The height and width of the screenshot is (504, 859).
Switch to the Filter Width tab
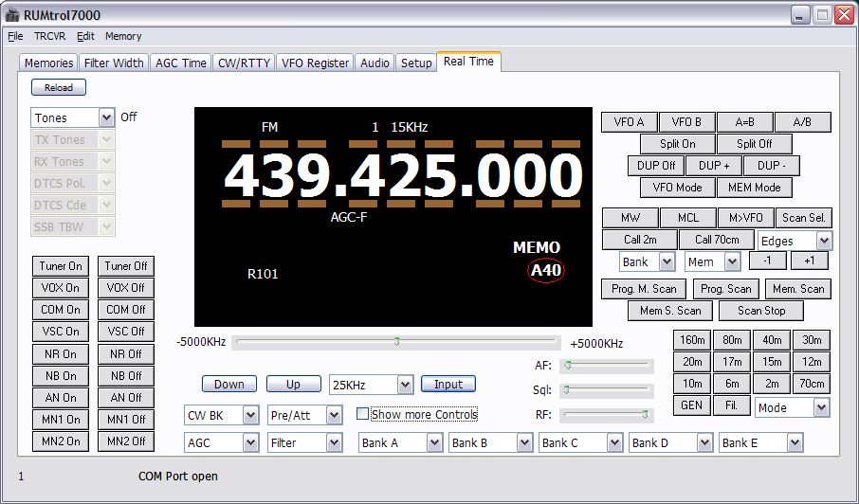(x=114, y=63)
